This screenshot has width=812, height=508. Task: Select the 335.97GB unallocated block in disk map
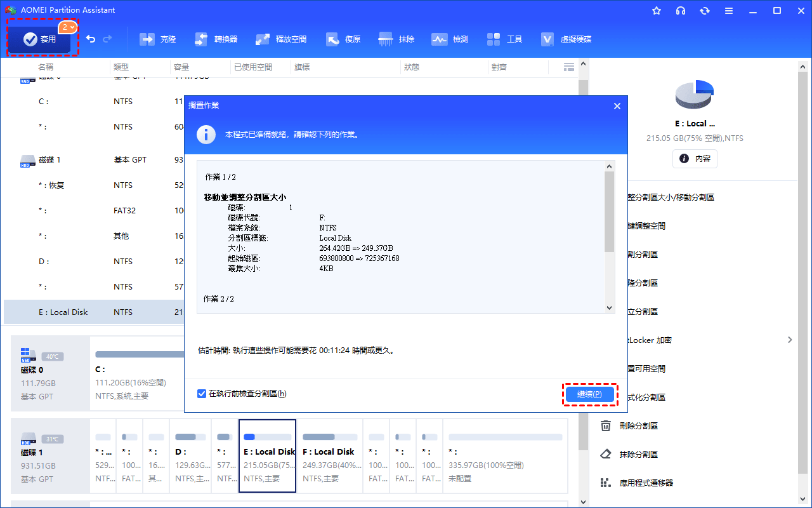(x=506, y=456)
